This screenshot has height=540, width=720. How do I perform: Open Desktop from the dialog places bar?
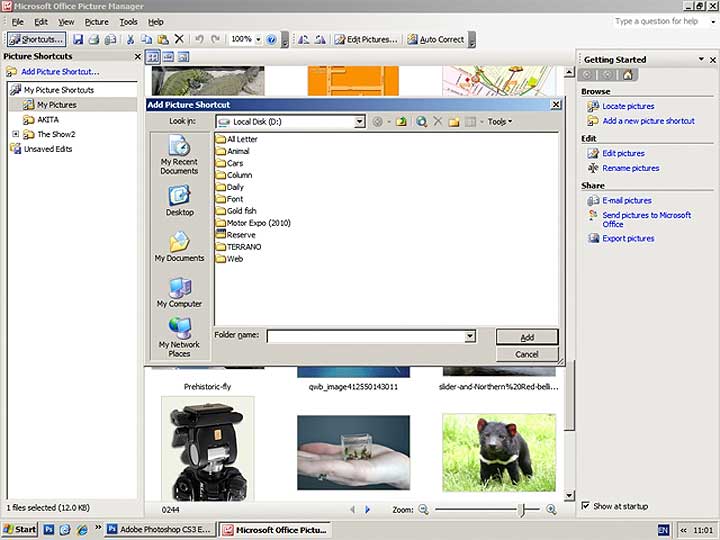point(179,200)
